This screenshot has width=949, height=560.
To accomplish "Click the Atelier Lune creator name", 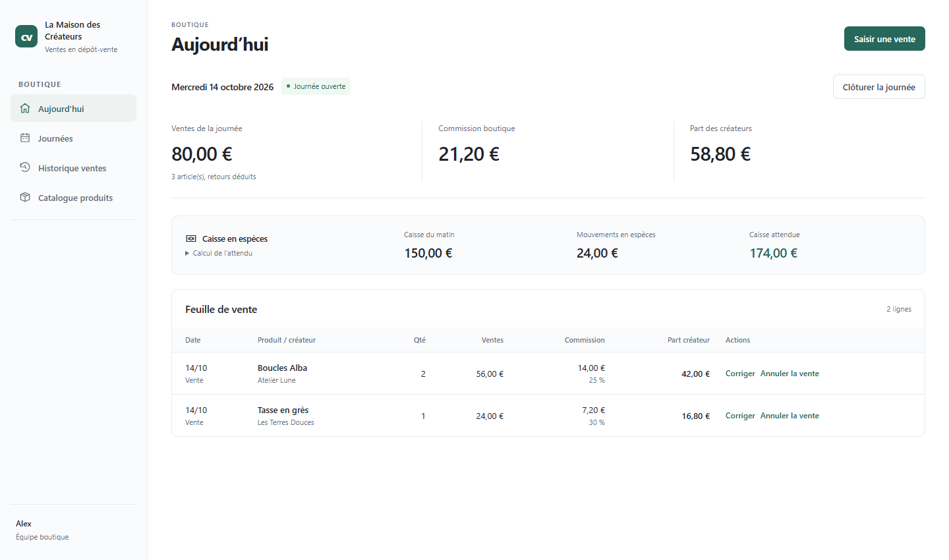I will (x=276, y=380).
